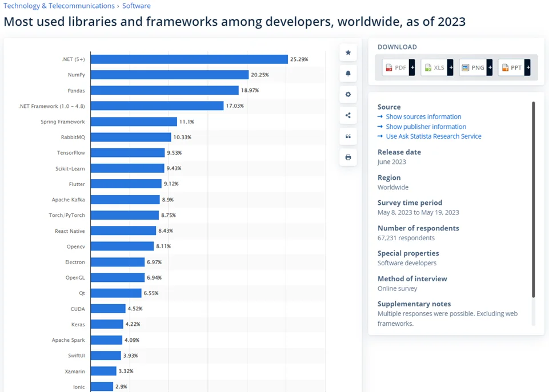
Task: Click the Qt label
Action: click(x=82, y=293)
